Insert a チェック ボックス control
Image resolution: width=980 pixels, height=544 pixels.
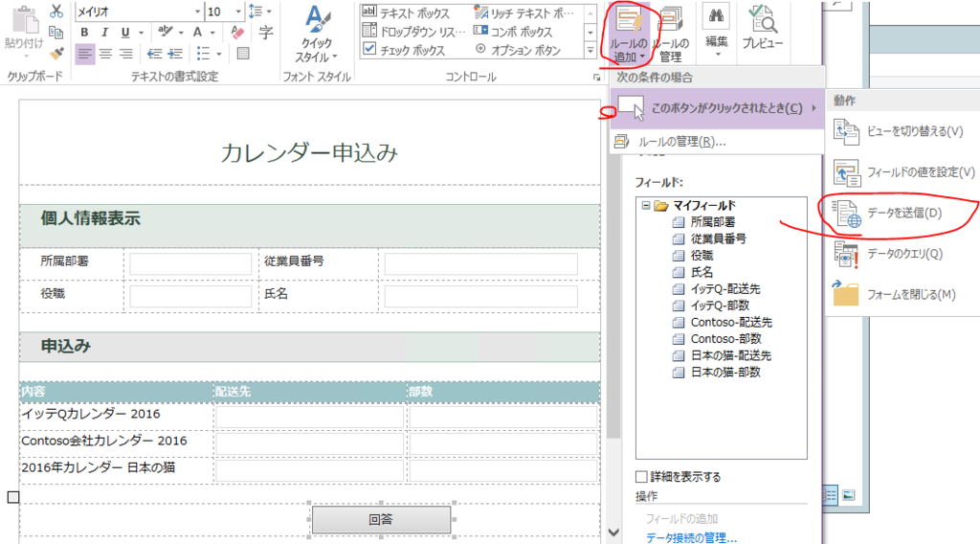coord(404,50)
